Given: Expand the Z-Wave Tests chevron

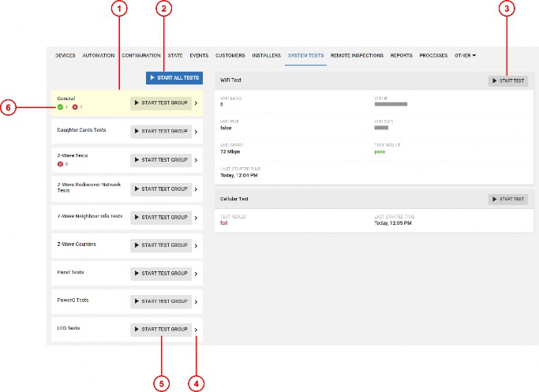Looking at the screenshot, I should coord(196,160).
